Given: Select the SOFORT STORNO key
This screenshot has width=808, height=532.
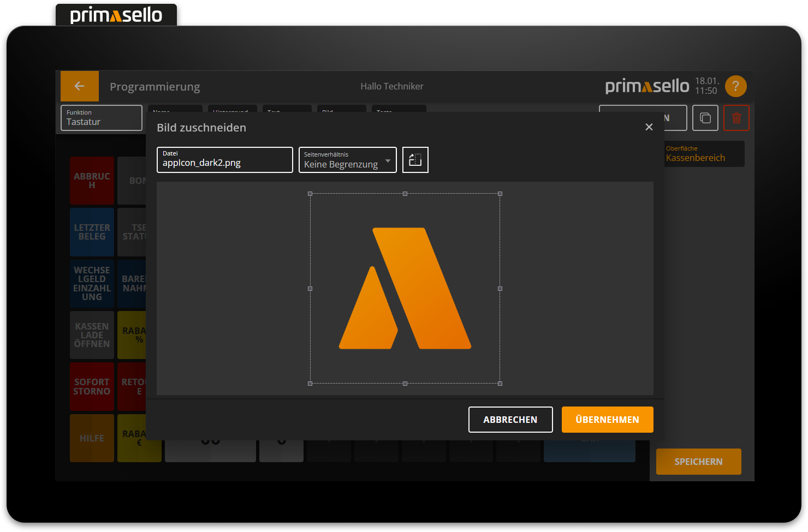Looking at the screenshot, I should click(x=92, y=386).
